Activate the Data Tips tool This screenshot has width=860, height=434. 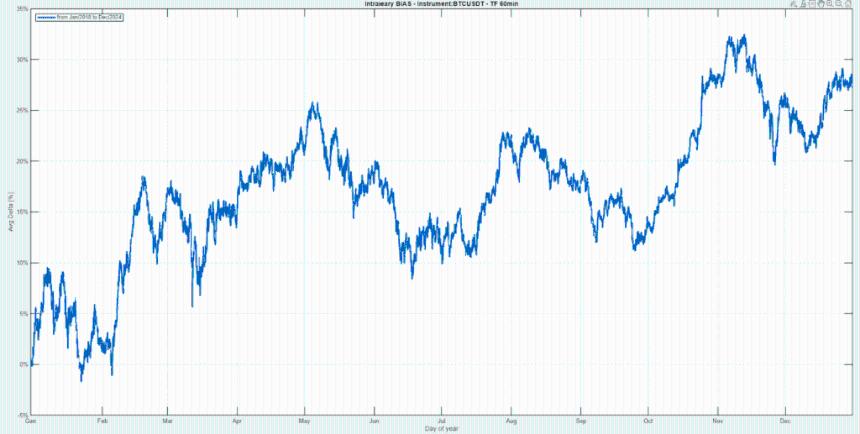[811, 4]
